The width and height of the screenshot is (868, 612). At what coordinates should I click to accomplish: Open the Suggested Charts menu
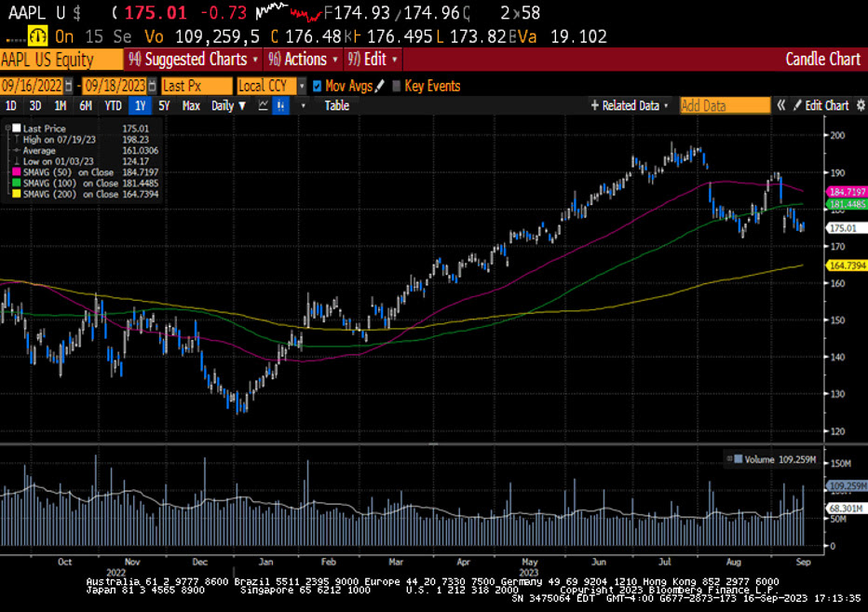point(193,60)
